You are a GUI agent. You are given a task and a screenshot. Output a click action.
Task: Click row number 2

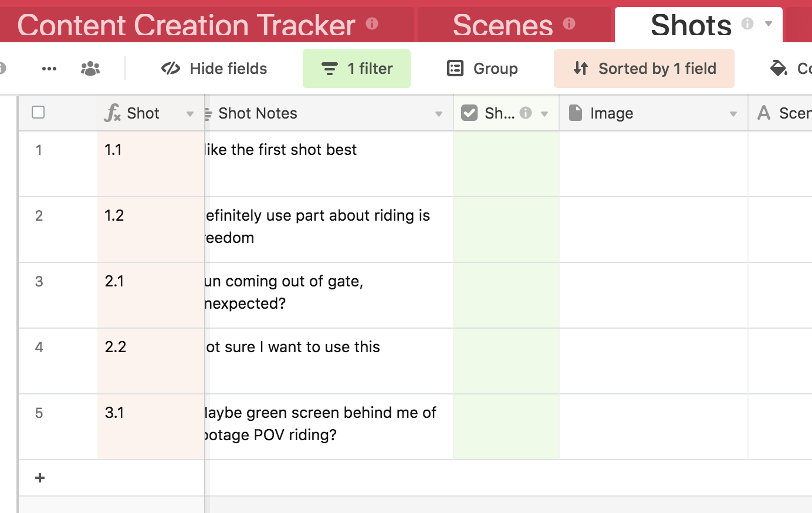(x=39, y=215)
